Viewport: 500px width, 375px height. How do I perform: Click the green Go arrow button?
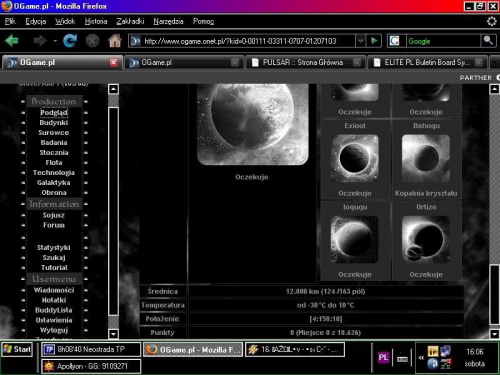pyautogui.click(x=374, y=41)
